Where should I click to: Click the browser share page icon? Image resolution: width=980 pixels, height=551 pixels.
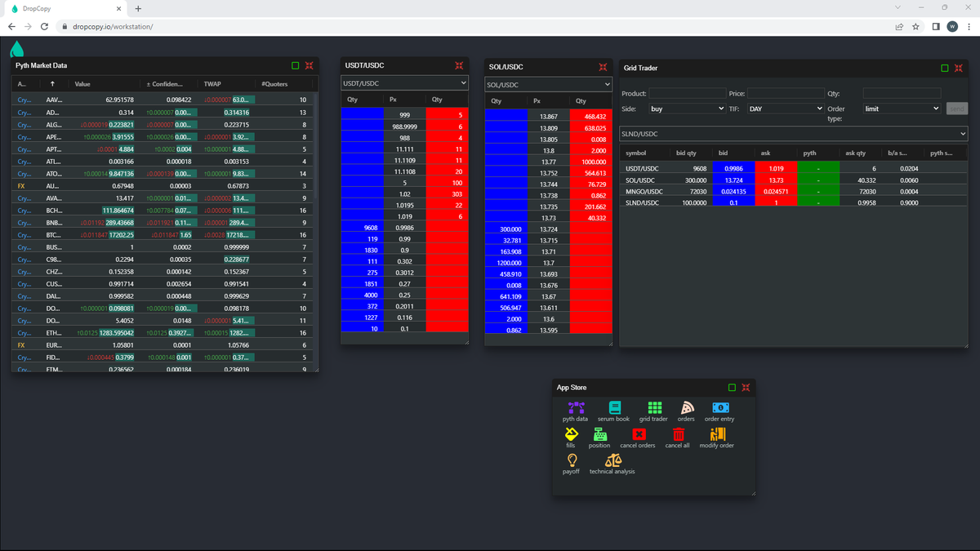pos(899,26)
